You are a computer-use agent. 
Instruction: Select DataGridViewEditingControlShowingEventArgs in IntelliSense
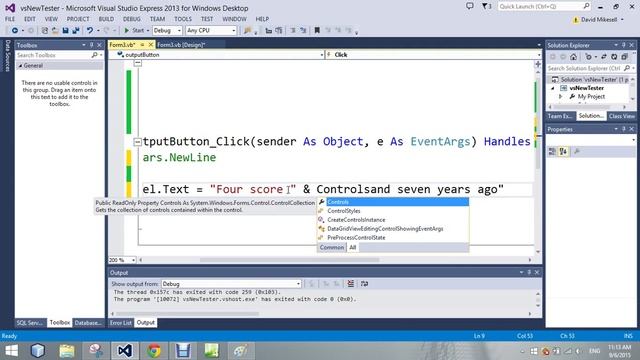click(x=393, y=229)
